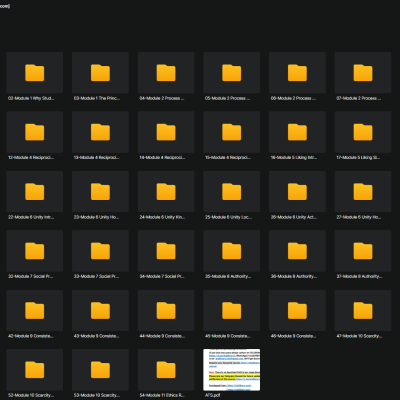Select folder 42-Module 9 Consiste...
The width and height of the screenshot is (400, 400).
click(x=35, y=311)
